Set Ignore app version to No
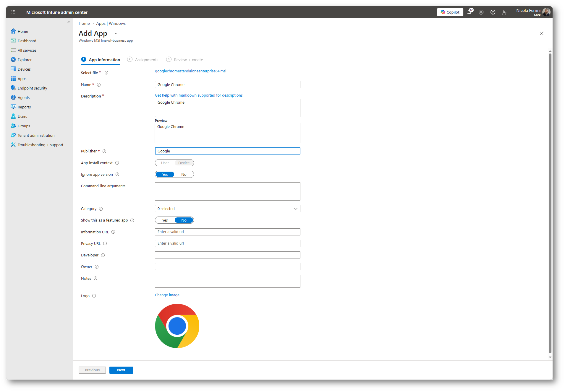565x392 pixels. (x=184, y=175)
